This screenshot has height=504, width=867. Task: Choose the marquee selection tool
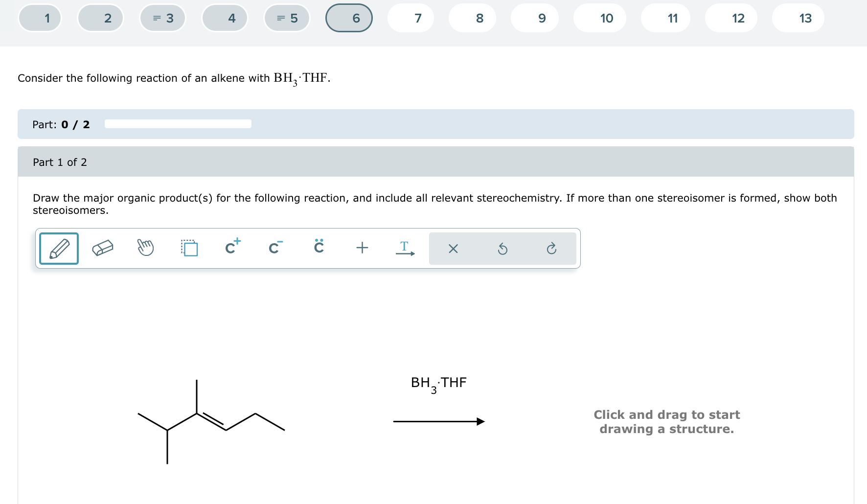coord(189,248)
